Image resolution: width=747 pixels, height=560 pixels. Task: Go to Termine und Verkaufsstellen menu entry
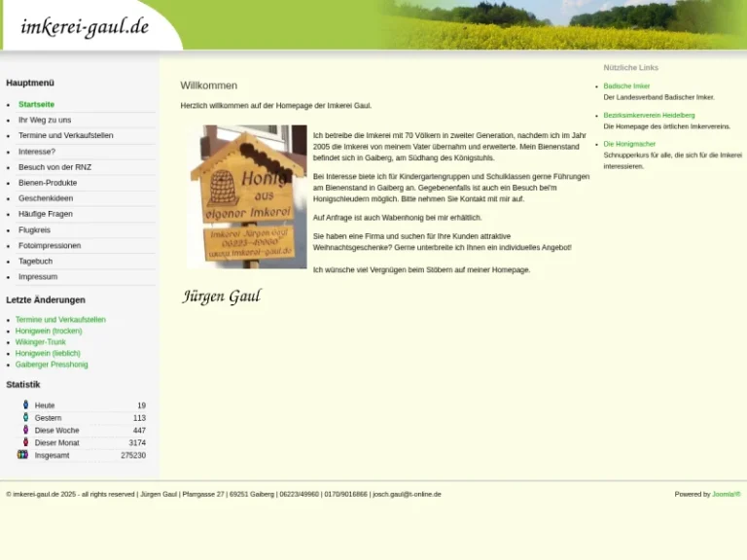65,135
